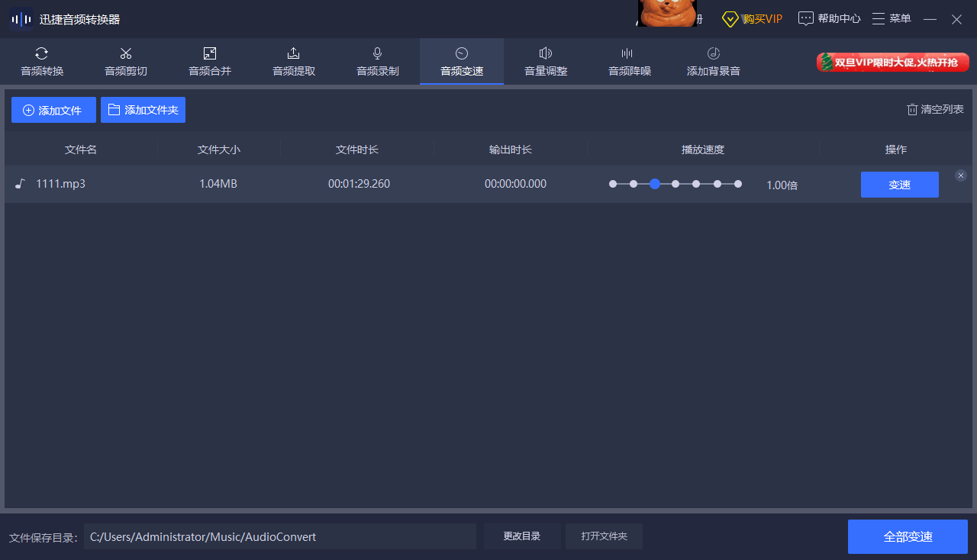Viewport: 977px width, 560px height.
Task: Select the 音频剪切 scissors tool
Action: 126,62
